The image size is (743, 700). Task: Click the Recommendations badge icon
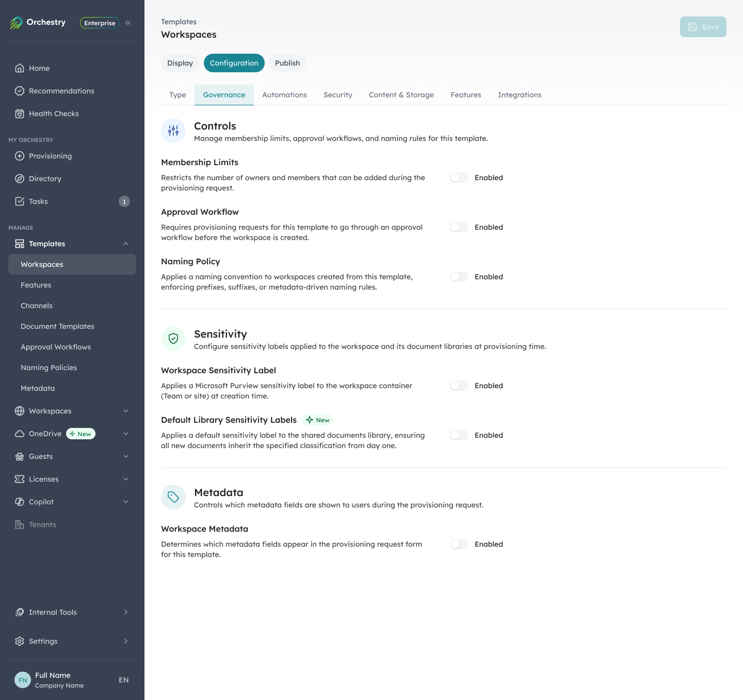tap(20, 91)
